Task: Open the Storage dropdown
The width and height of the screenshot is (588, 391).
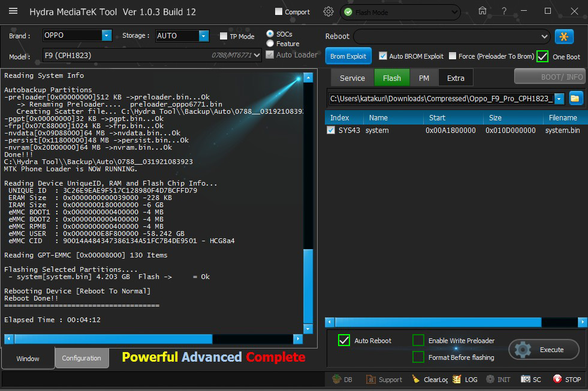Action: [x=204, y=35]
